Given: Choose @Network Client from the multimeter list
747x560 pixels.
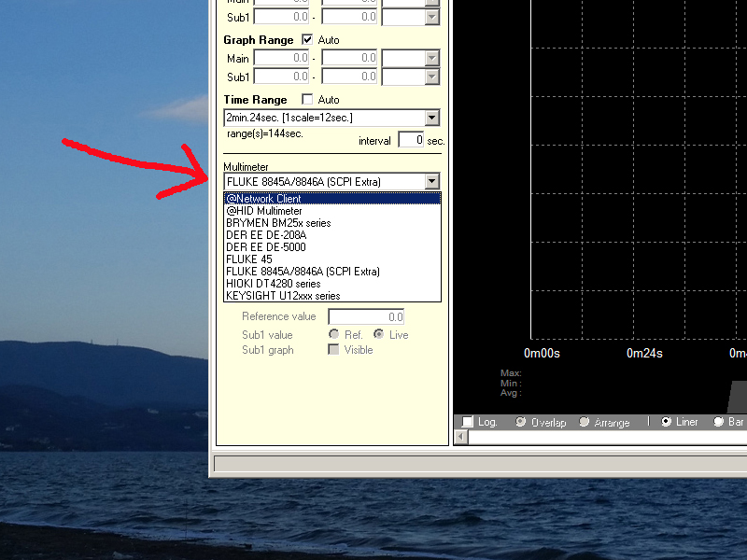Looking at the screenshot, I should 332,199.
